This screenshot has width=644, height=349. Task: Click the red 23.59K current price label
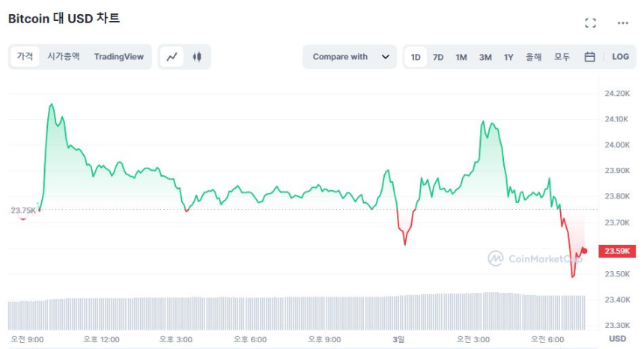click(619, 251)
